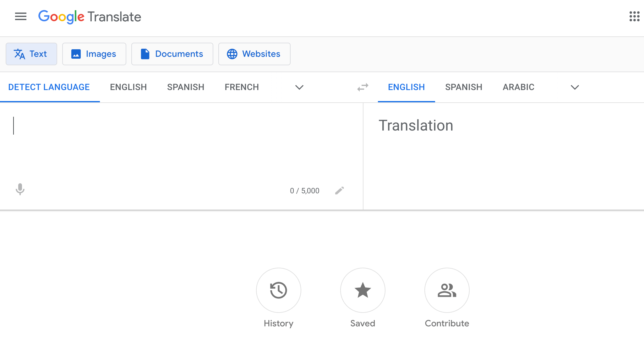Click the Websites globe icon

[x=232, y=54]
